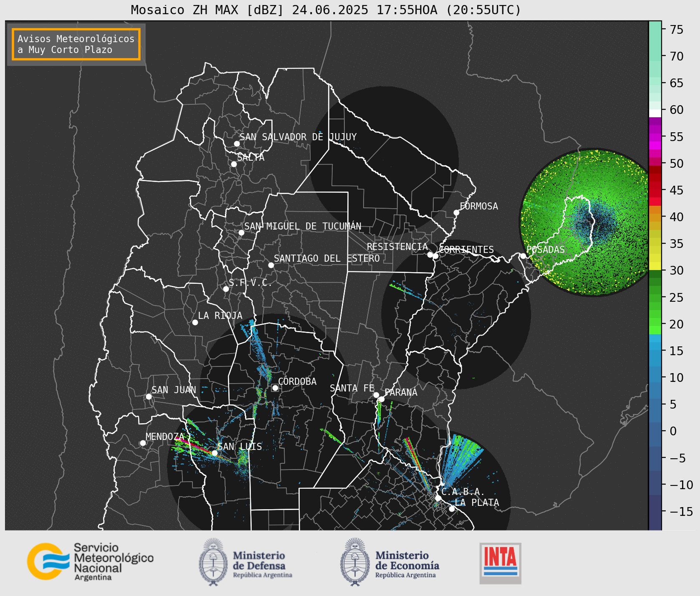
Task: Click the SAN LUIS label text
Action: point(240,447)
